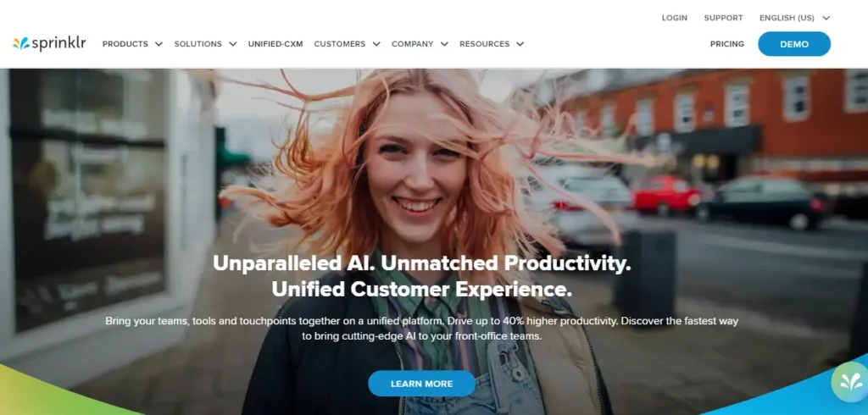The width and height of the screenshot is (868, 415).
Task: Click the Login link
Action: [675, 18]
